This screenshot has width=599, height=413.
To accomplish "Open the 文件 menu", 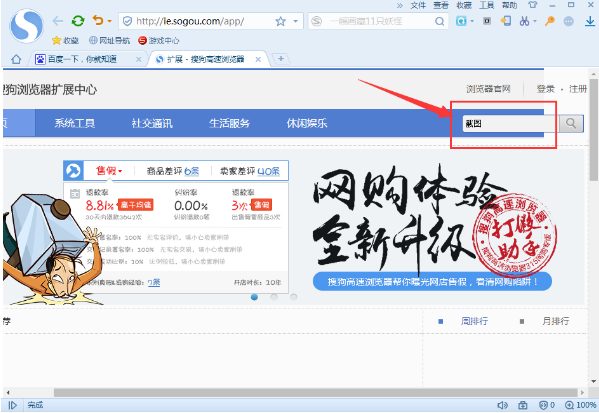I will click(x=418, y=5).
